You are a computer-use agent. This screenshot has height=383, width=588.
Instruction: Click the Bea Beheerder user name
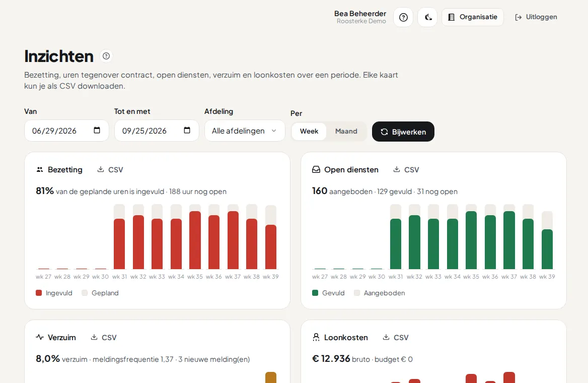coord(360,14)
